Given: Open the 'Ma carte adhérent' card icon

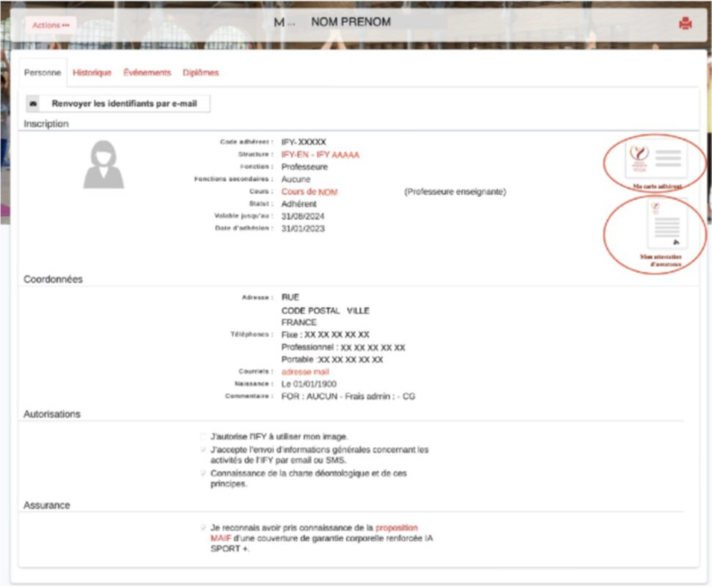Looking at the screenshot, I should 657,159.
